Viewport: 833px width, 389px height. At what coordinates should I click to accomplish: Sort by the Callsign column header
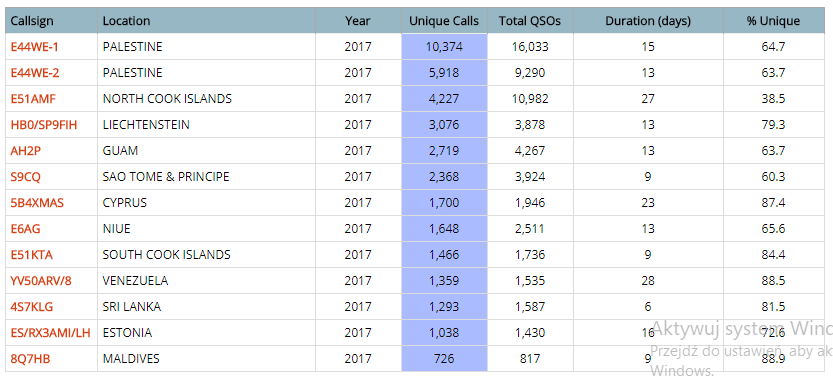32,21
